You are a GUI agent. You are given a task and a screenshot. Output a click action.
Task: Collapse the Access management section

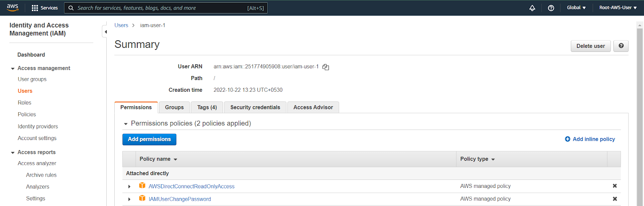point(13,68)
